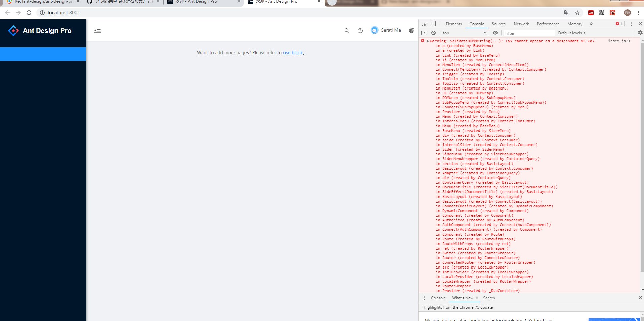Switch to the Performance tab
This screenshot has width=644, height=321.
pos(548,24)
